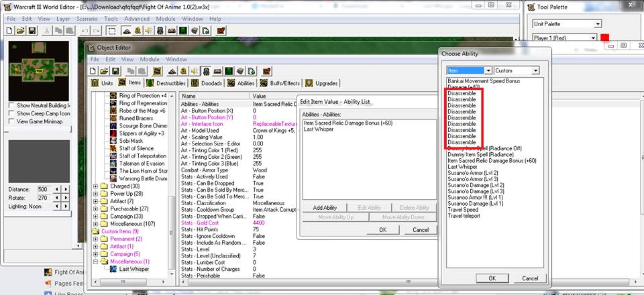This screenshot has height=295, width=644.
Task: Select Last Whisper in Choose Ability list
Action: click(x=462, y=167)
